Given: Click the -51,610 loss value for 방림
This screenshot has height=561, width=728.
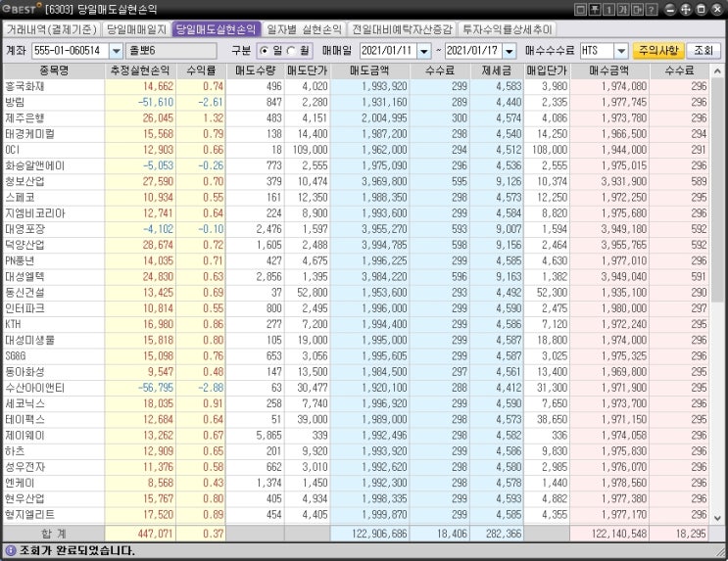Looking at the screenshot, I should (x=156, y=103).
